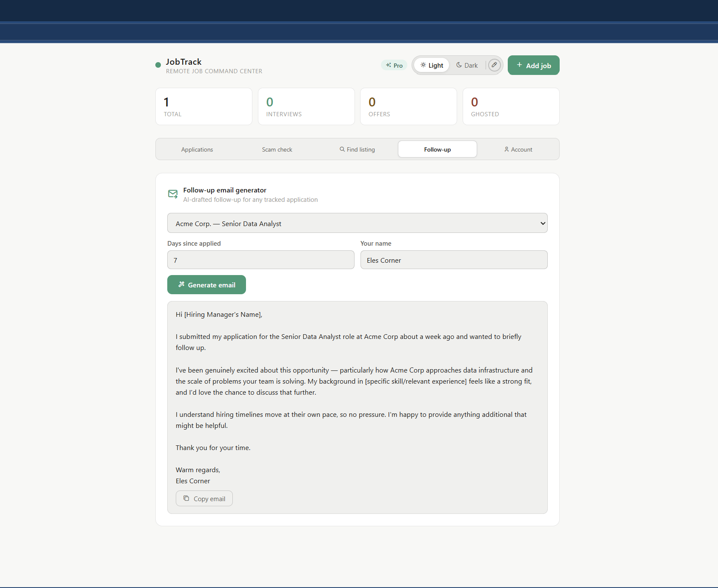The image size is (718, 588).
Task: Click the "I submitted my application" paragraph
Action: 349,342
